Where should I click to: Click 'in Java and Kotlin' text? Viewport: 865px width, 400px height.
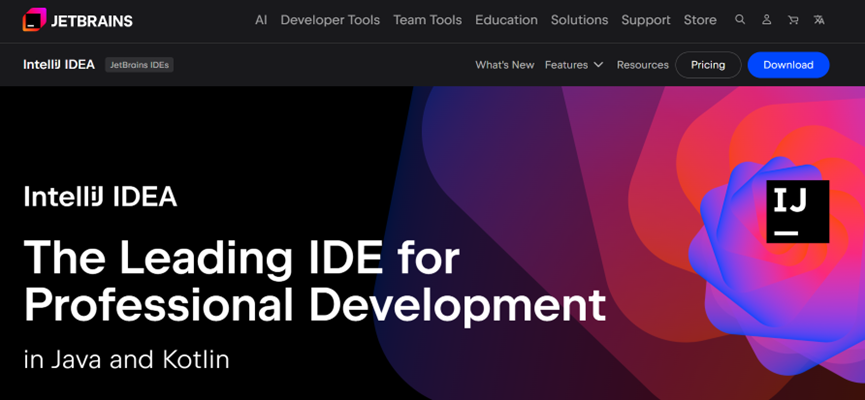126,360
